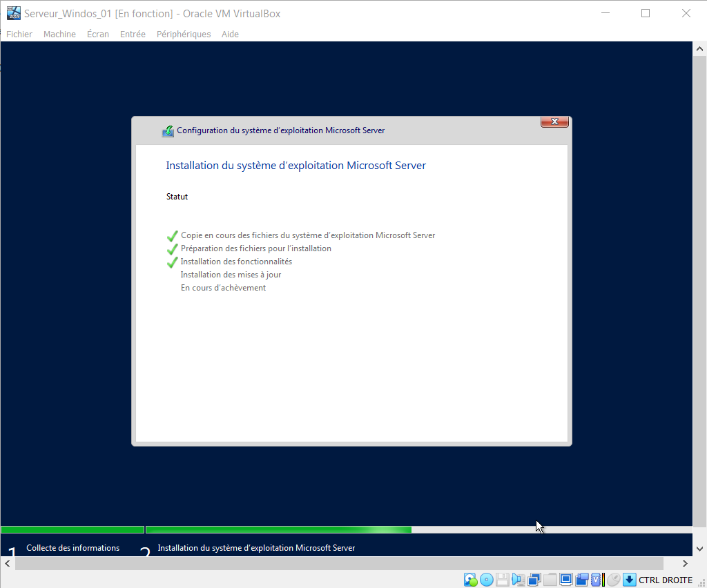Click the keyboard capture arrow icon
This screenshot has width=707, height=588.
click(629, 580)
